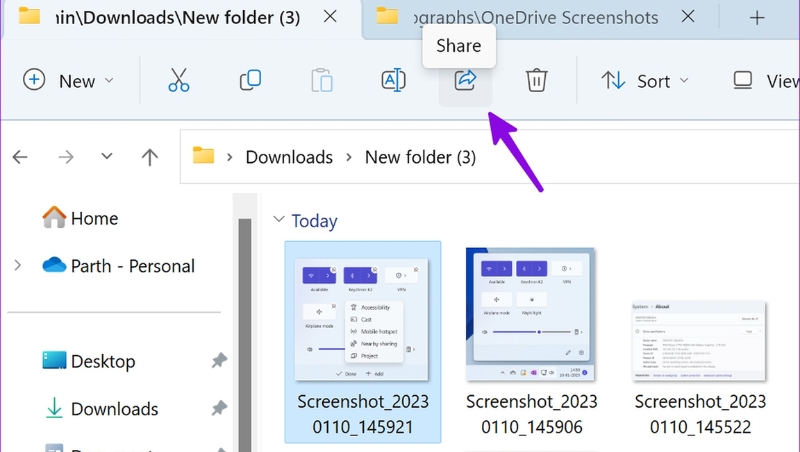Close the OneDrive Screenshots tab
Image resolution: width=800 pixels, height=452 pixels.
pos(688,17)
